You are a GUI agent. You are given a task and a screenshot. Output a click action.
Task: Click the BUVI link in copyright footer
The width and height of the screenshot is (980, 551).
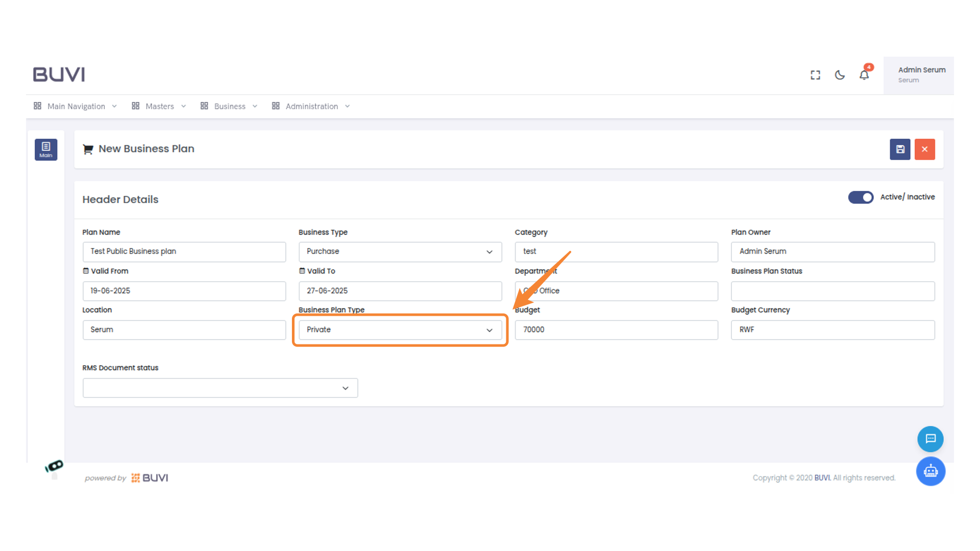pos(822,478)
